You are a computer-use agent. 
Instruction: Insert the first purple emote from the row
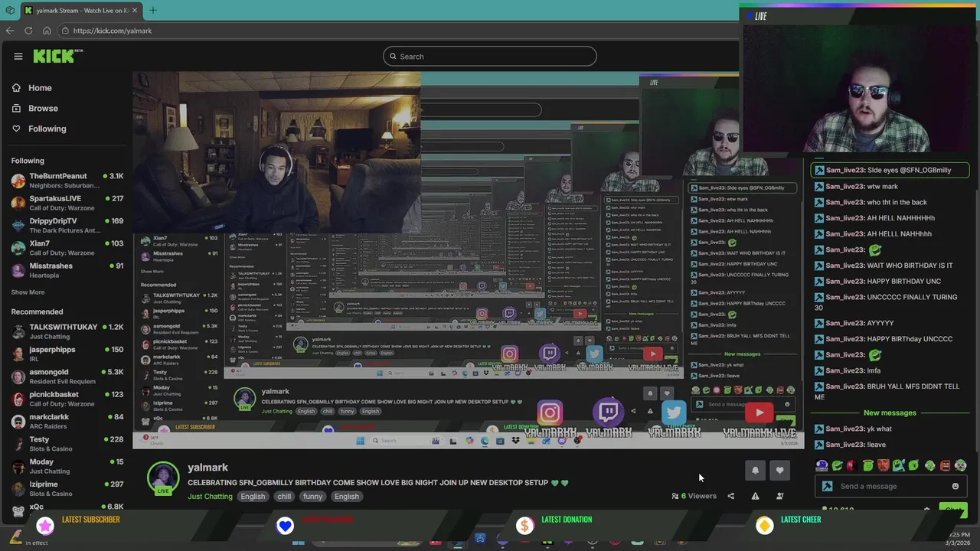(822, 465)
